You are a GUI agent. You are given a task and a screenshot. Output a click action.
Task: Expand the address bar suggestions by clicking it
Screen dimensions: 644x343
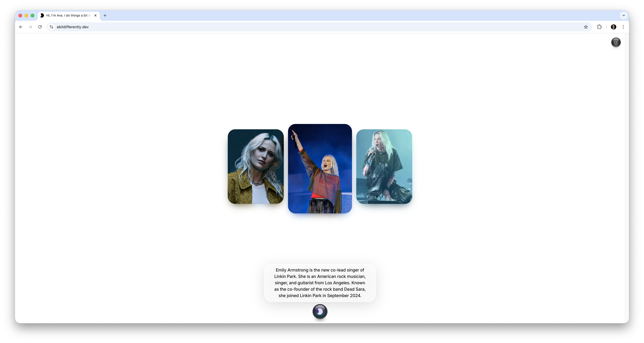pos(200,27)
